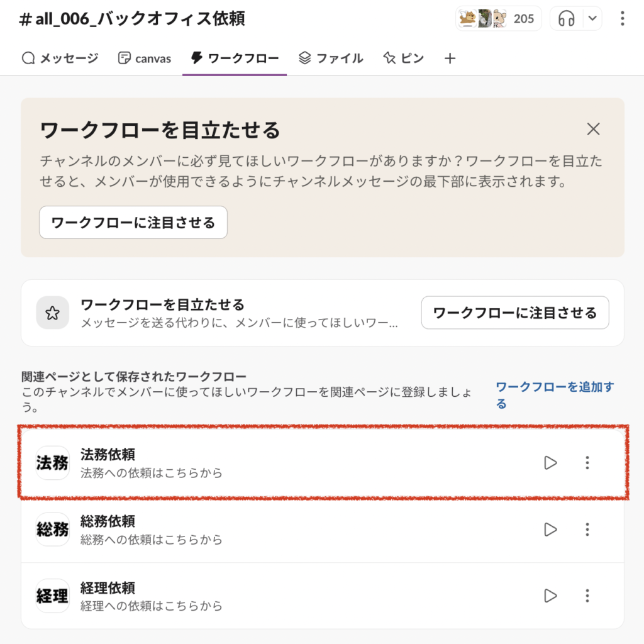Open the ファイル tab
Screen dimensions: 644x644
331,58
